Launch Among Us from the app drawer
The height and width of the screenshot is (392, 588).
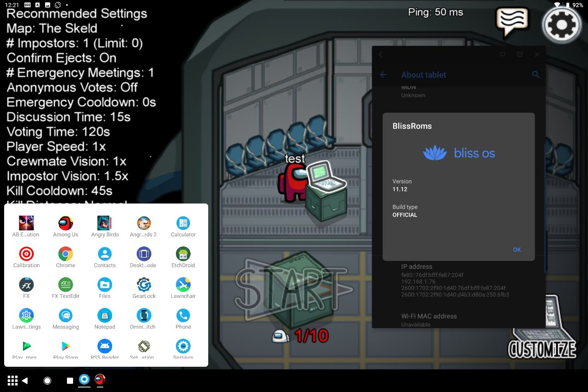tap(66, 227)
